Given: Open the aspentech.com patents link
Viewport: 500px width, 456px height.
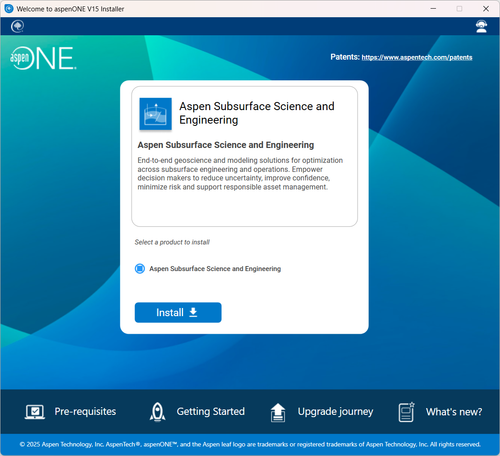Looking at the screenshot, I should click(x=417, y=57).
